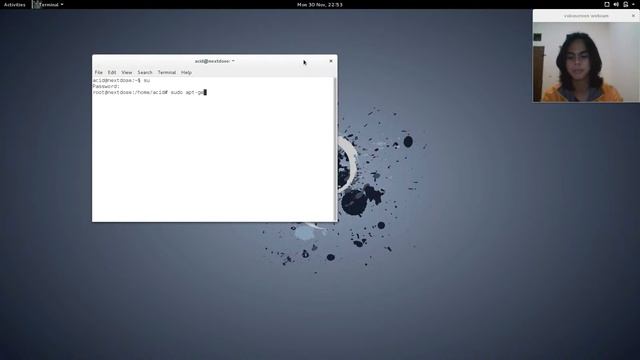Click the 'sudo apt-ge' command line text

click(x=187, y=93)
